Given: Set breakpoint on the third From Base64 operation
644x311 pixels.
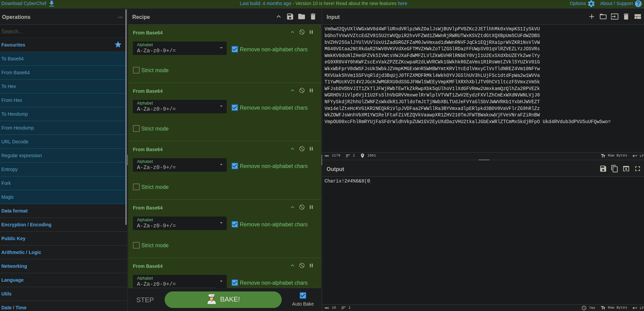Looking at the screenshot, I should [311, 149].
